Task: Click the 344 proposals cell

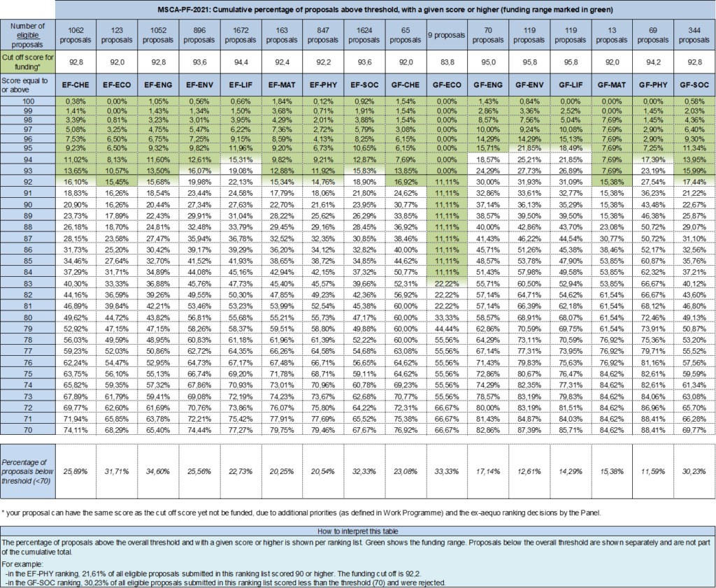Action: pyautogui.click(x=694, y=35)
